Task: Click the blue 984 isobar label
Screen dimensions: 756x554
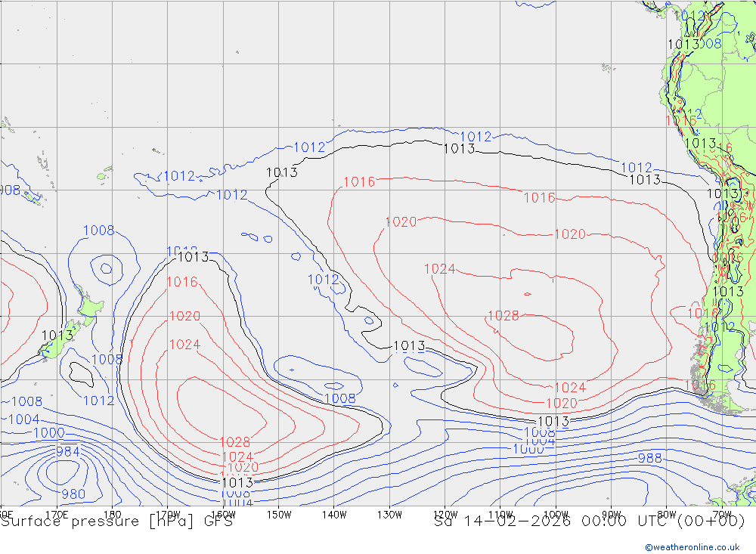Action: 68,452
